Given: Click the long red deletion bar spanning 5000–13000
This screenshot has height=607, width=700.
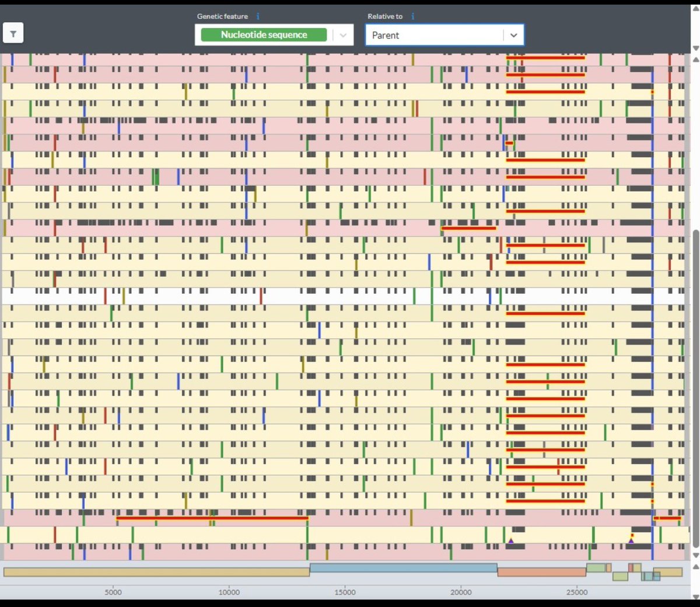Looking at the screenshot, I should [212, 518].
